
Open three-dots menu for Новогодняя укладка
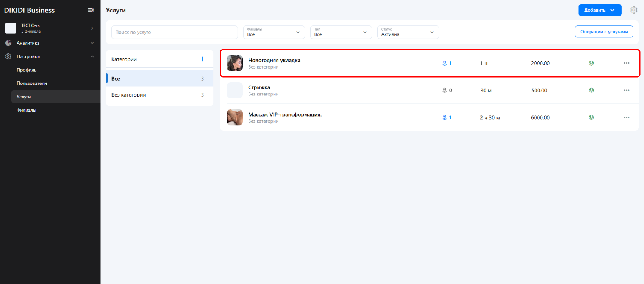pos(627,63)
